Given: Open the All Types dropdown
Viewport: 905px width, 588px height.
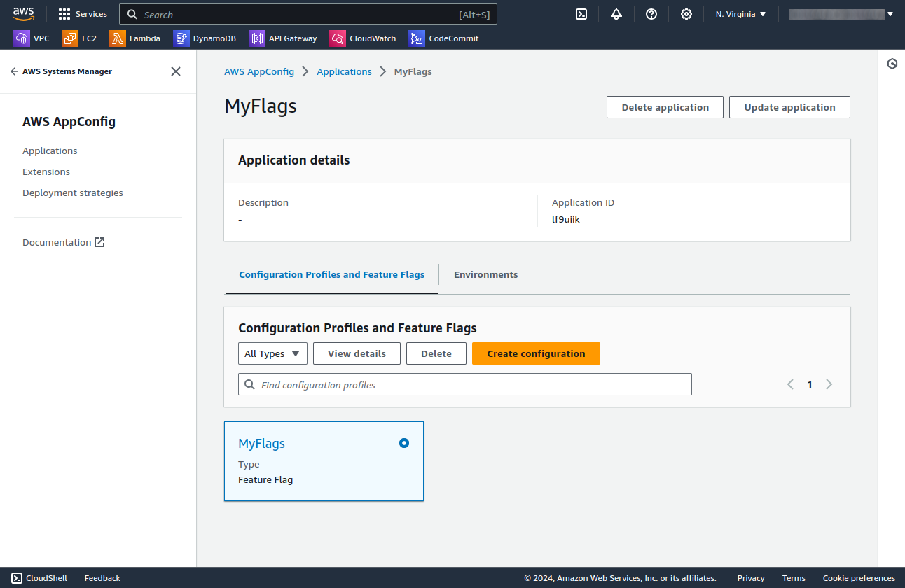Looking at the screenshot, I should tap(272, 353).
